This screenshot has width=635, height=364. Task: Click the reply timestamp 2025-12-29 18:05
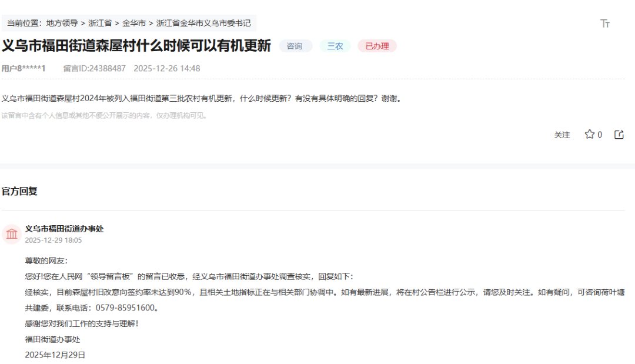(54, 241)
